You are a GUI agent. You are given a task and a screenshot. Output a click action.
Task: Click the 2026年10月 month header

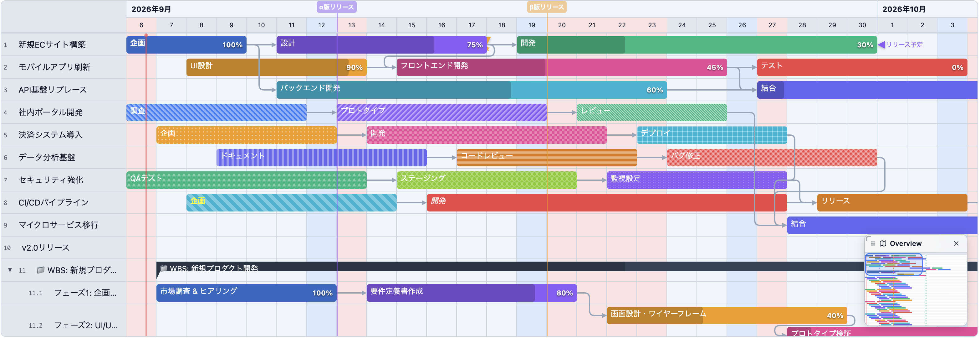(x=904, y=9)
